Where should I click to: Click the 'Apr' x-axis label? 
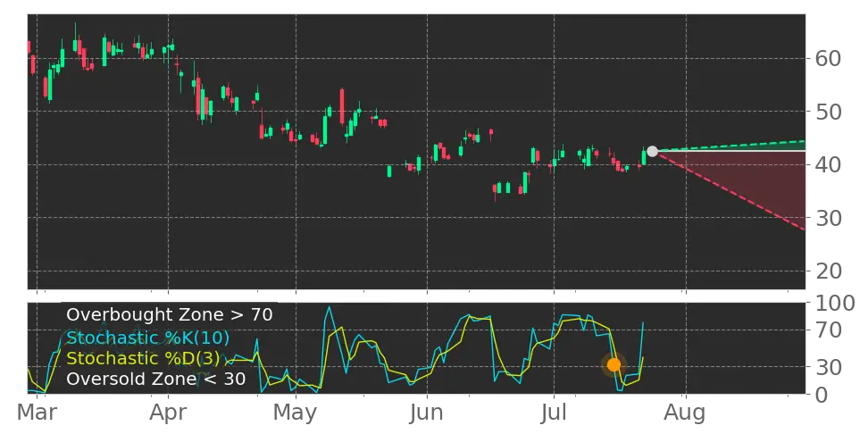coord(168,414)
